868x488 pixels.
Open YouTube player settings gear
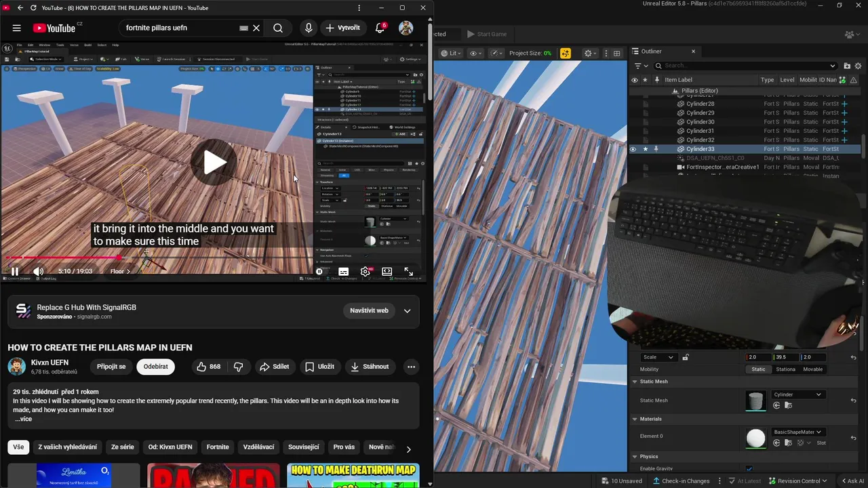[366, 271]
